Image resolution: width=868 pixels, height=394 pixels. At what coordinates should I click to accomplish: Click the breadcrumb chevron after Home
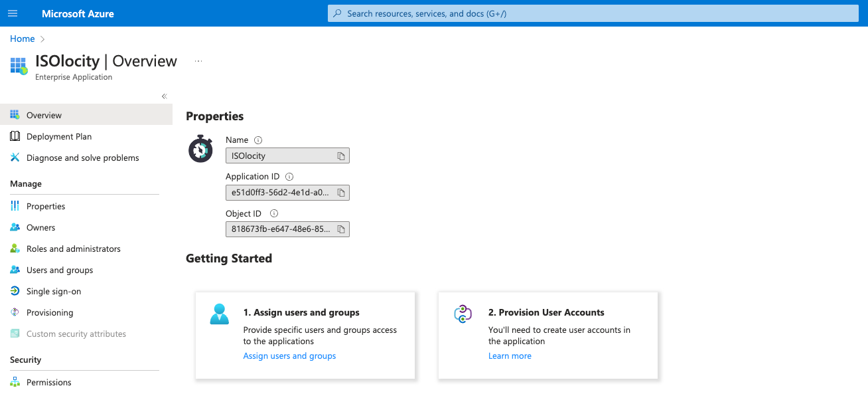coord(42,39)
